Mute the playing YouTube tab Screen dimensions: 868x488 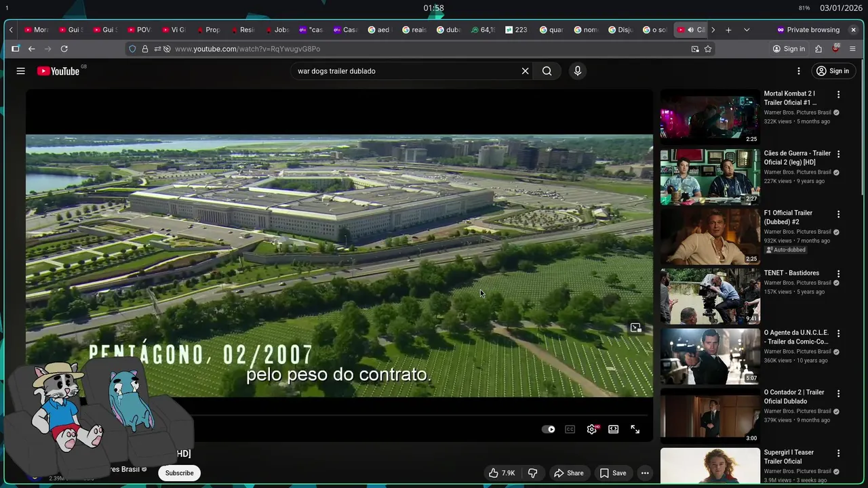690,30
